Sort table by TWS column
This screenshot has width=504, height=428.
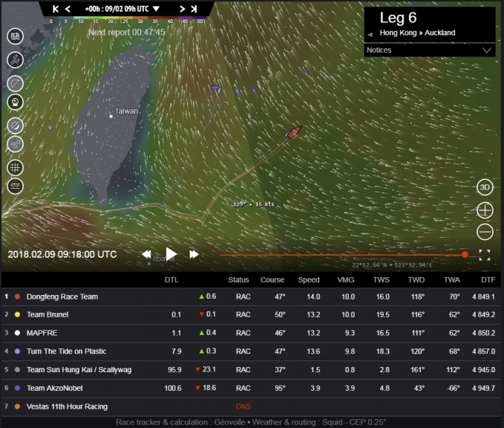tap(382, 280)
